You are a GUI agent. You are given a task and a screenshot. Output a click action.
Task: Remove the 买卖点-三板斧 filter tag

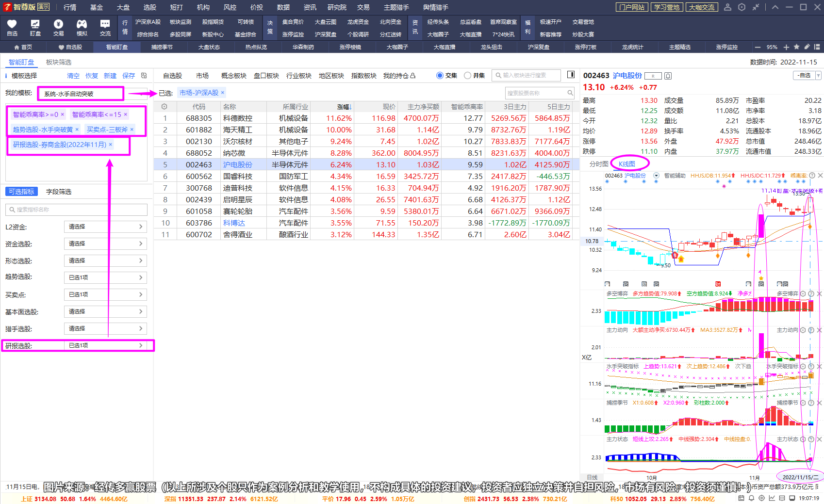132,130
